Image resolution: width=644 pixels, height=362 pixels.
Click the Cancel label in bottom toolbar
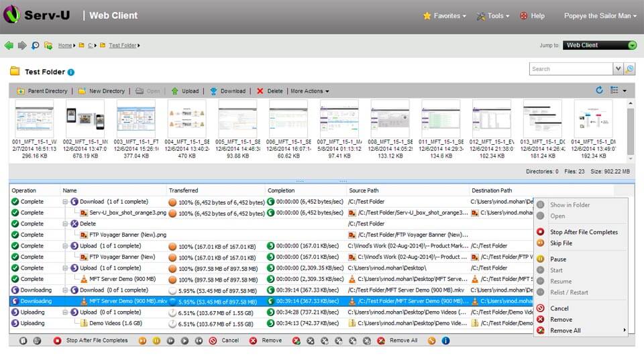(230, 341)
